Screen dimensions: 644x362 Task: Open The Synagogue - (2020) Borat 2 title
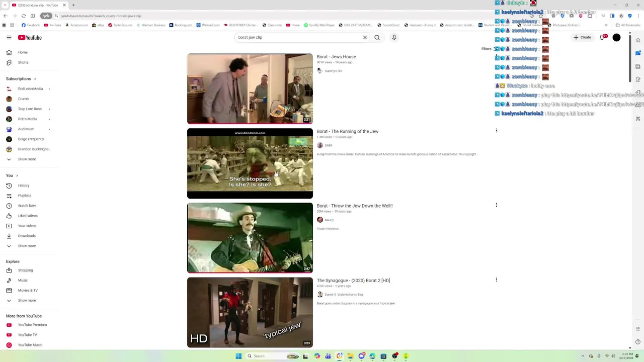tap(353, 281)
